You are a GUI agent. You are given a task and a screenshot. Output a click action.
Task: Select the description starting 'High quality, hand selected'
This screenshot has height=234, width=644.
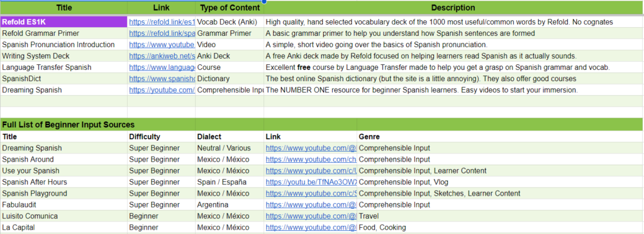[x=453, y=22]
